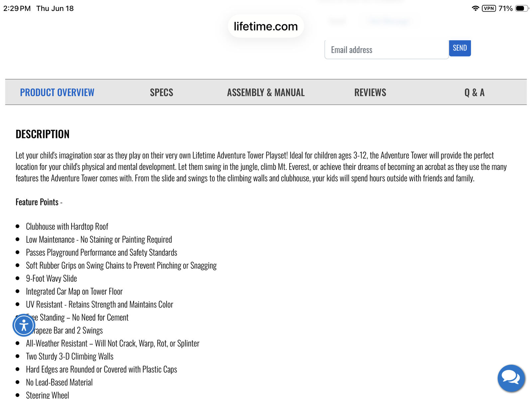Click 'Passes Playground Performance and Safety Standards'
The image size is (532, 399).
(101, 252)
